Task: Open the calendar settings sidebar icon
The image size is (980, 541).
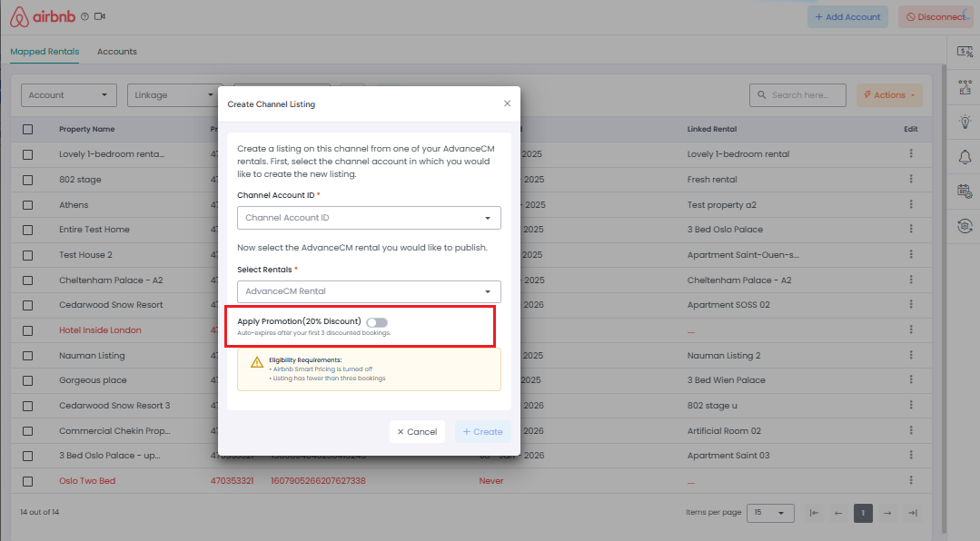Action: [x=965, y=192]
